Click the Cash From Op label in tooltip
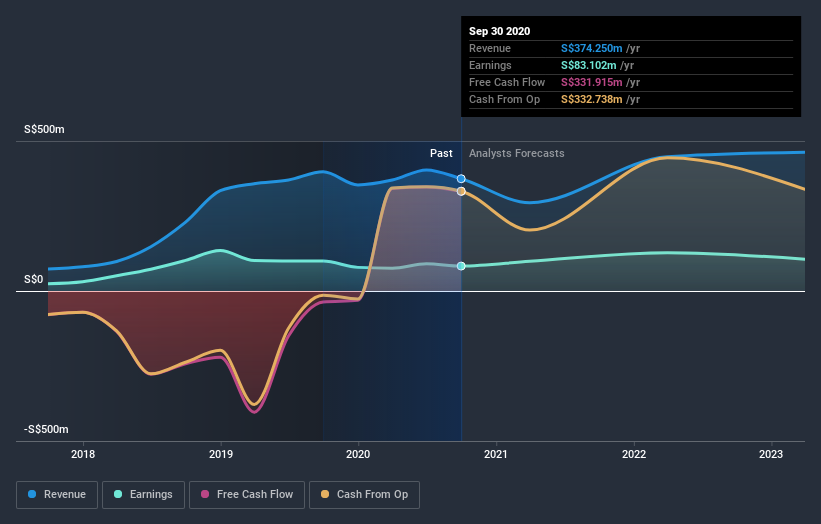This screenshot has width=821, height=524. 504,99
